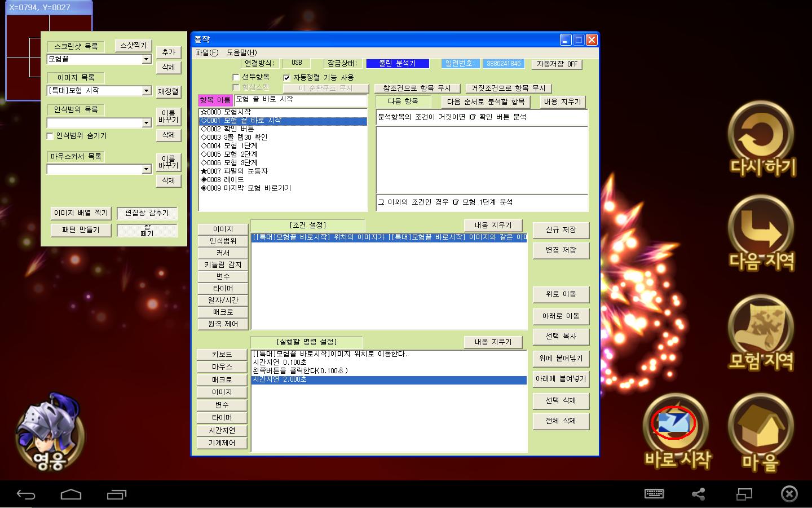Open the 파일(F) menu

[x=206, y=52]
